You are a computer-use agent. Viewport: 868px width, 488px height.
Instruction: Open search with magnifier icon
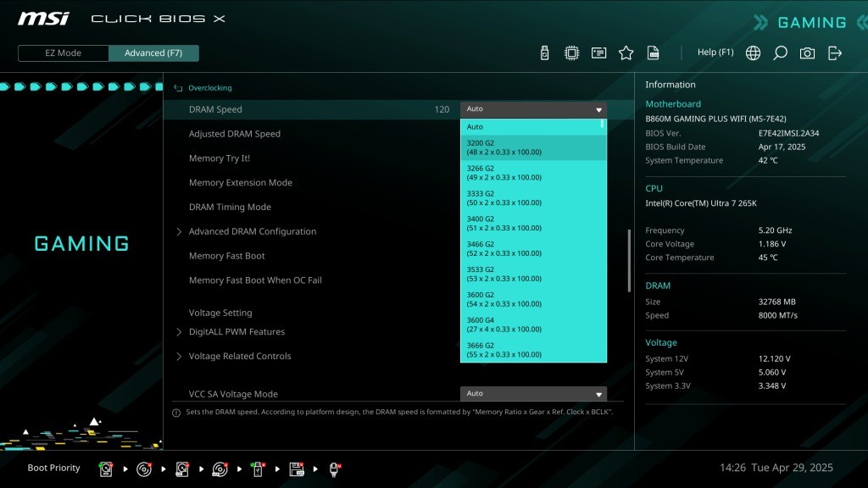click(x=780, y=53)
